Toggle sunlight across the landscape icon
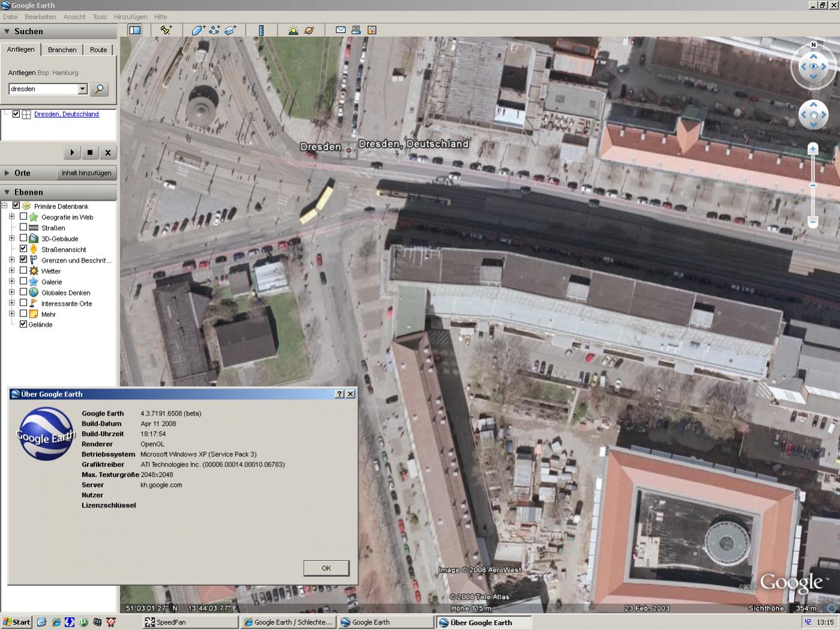 tap(293, 30)
